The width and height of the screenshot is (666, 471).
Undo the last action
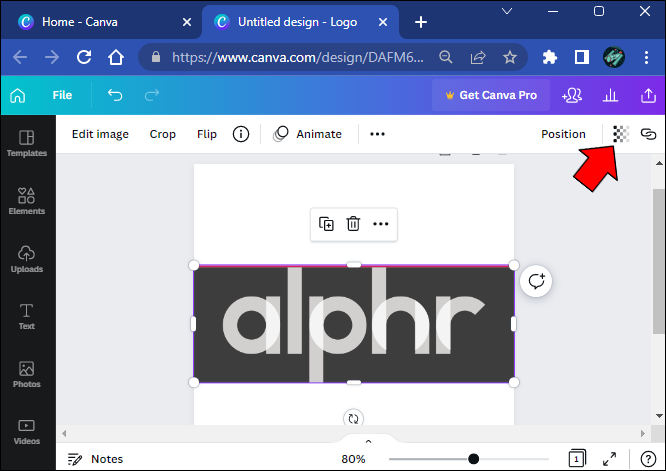(115, 95)
